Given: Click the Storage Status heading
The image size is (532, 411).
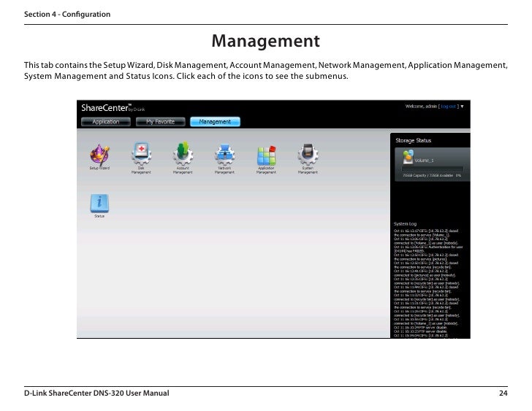Looking at the screenshot, I should tap(414, 140).
